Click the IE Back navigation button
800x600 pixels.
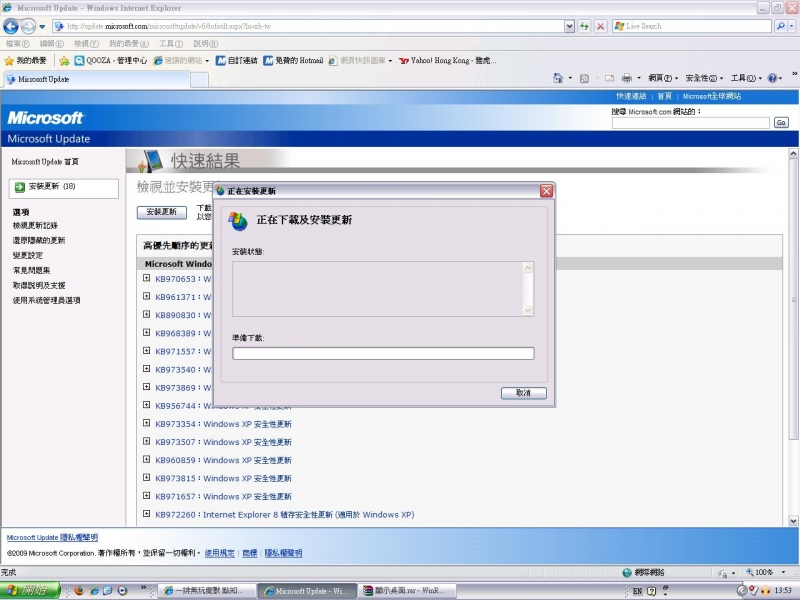(x=11, y=26)
